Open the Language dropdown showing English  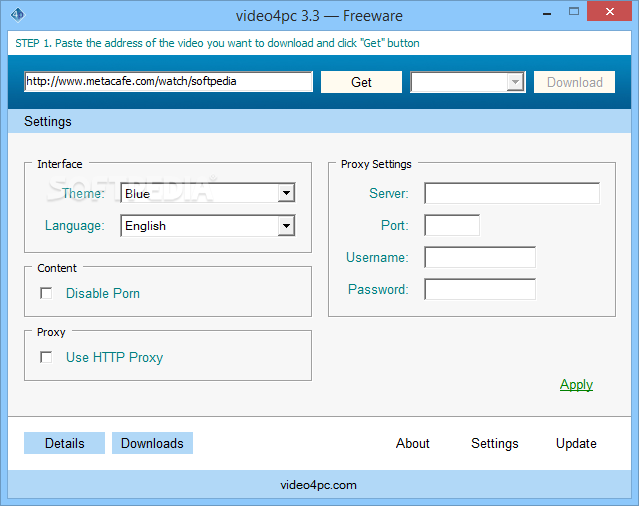[208, 226]
